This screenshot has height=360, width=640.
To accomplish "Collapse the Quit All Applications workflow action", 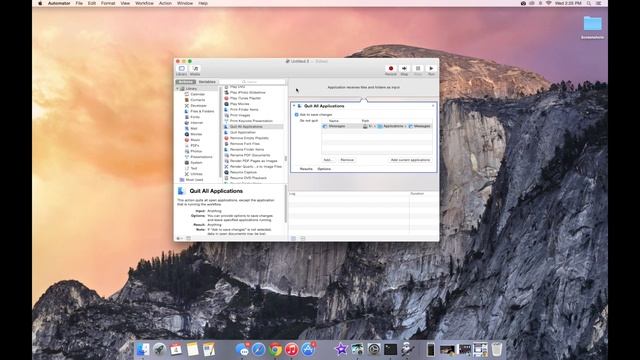I will point(294,106).
